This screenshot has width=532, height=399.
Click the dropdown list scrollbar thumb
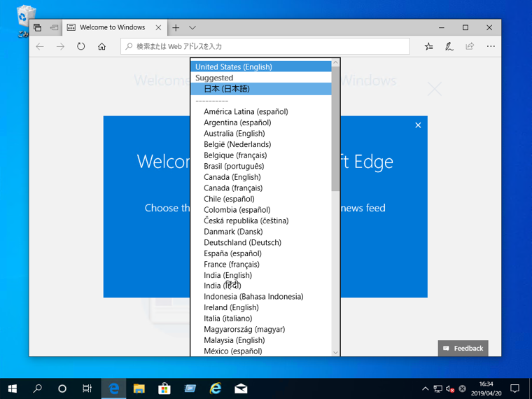point(335,129)
